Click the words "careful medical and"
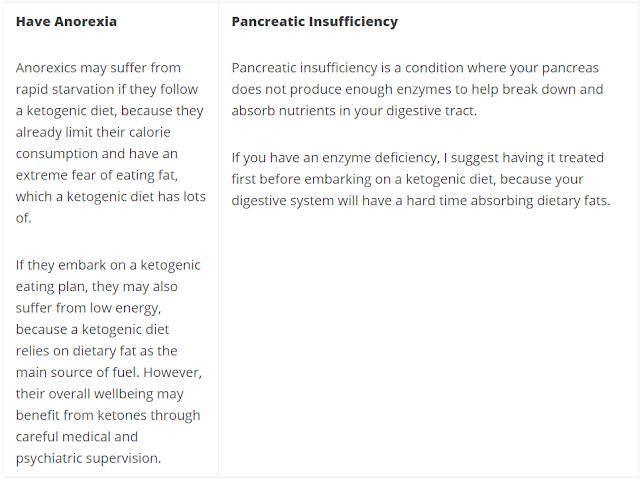Screen dimensions: 640x483 pyautogui.click(x=77, y=437)
